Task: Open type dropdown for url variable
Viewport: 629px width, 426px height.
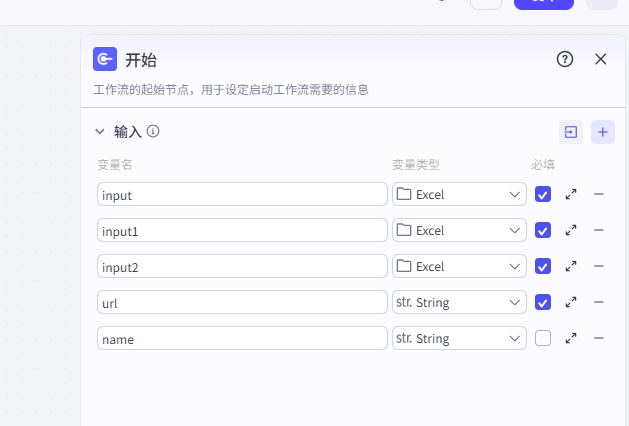Action: tap(459, 302)
